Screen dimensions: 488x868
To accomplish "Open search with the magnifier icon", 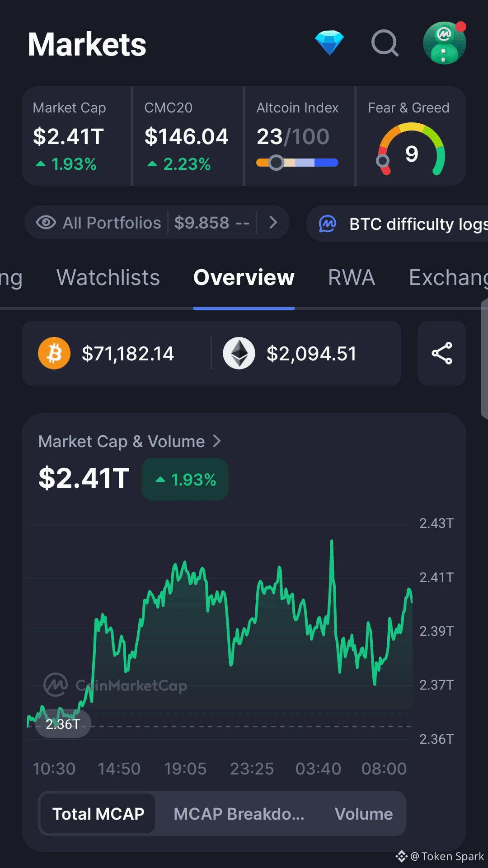I will pyautogui.click(x=385, y=43).
